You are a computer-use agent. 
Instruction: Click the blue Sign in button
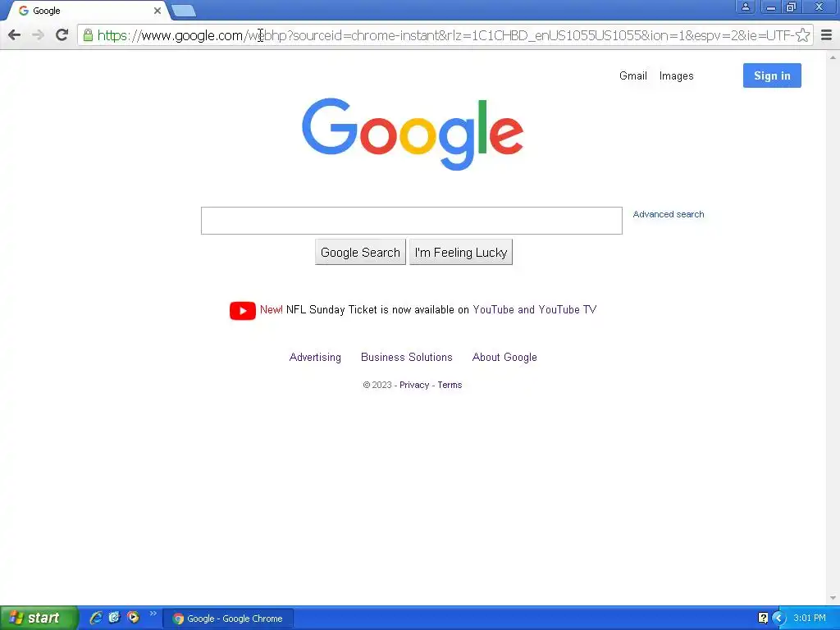tap(772, 75)
